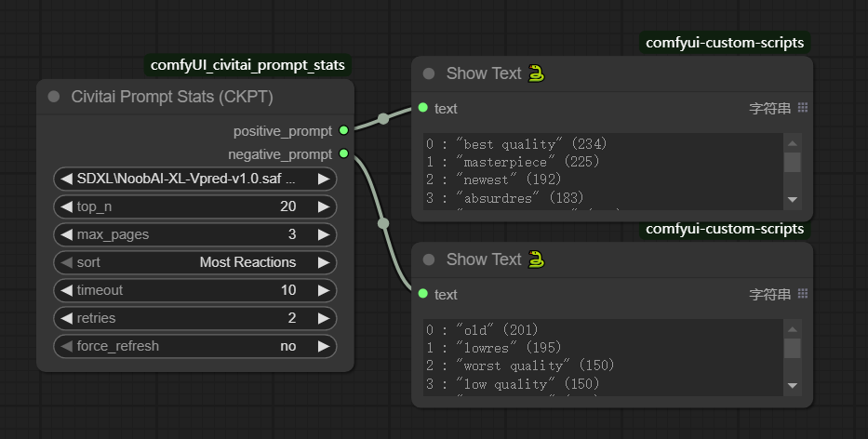868x439 pixels.
Task: Click the "low quality" (150) line
Action: pyautogui.click(x=513, y=383)
